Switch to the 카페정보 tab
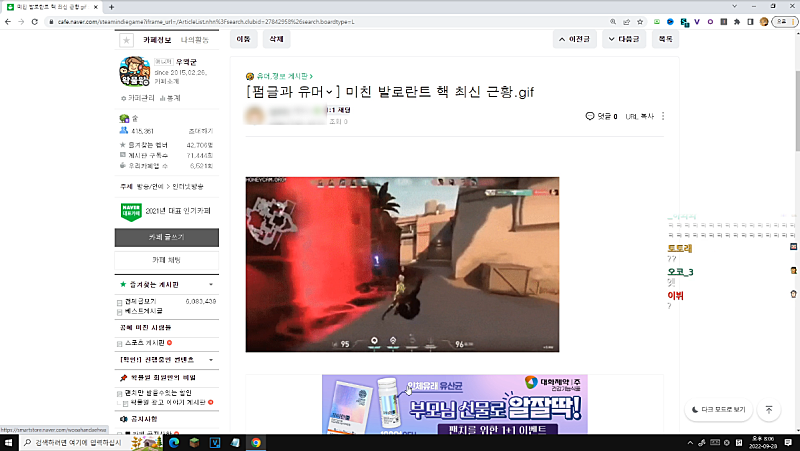The height and width of the screenshot is (451, 800). pyautogui.click(x=157, y=40)
